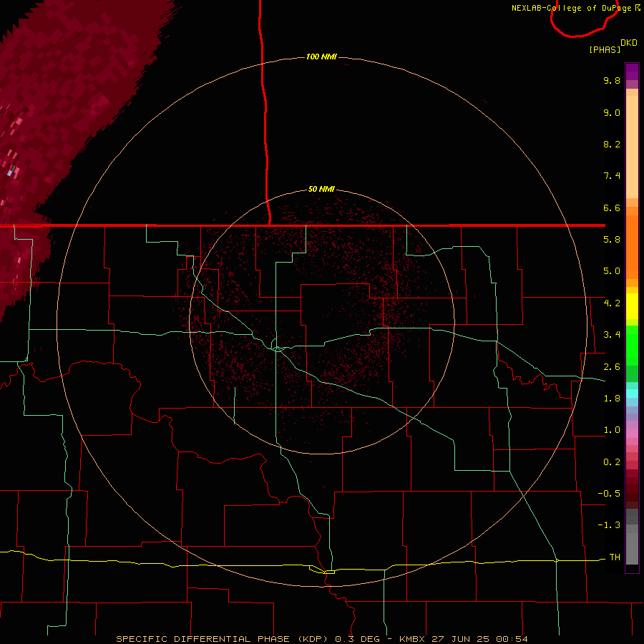644x644 pixels.
Task: Click the 0.3 DEG elevation text
Action: click(x=357, y=639)
